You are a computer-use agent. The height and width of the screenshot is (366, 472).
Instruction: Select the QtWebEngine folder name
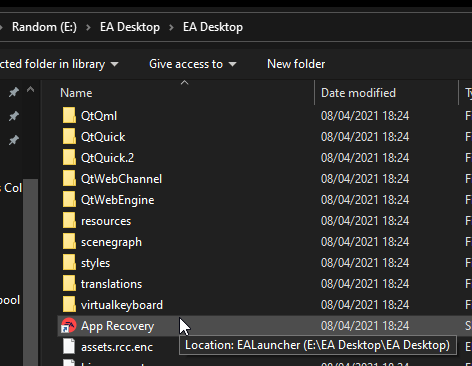(x=118, y=200)
